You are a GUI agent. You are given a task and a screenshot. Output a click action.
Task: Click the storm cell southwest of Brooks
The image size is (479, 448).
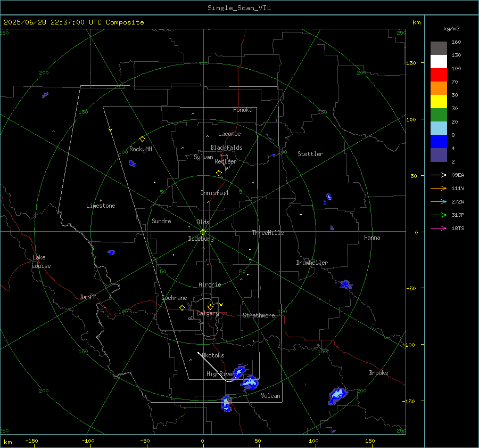click(337, 396)
